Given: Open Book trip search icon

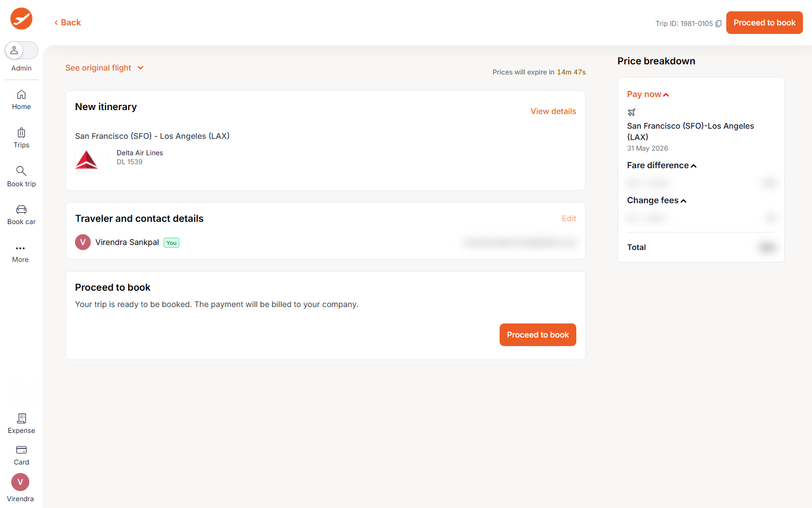Looking at the screenshot, I should click(x=21, y=171).
